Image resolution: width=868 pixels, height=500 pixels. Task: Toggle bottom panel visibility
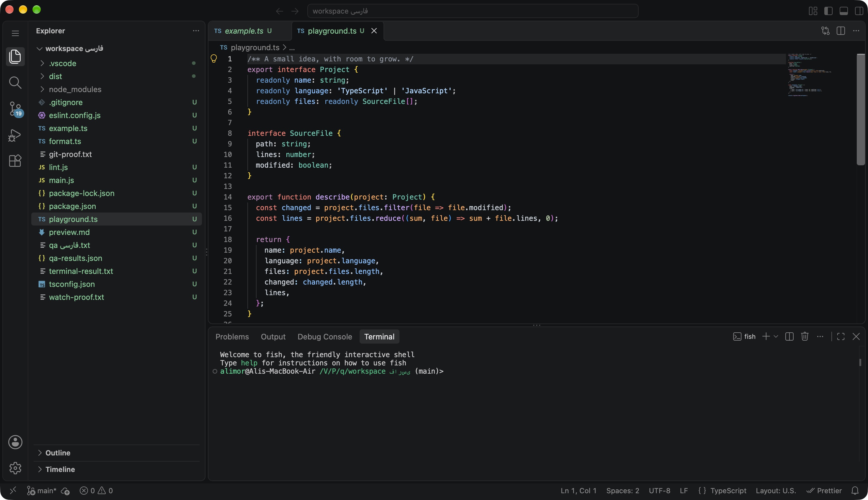coord(843,11)
